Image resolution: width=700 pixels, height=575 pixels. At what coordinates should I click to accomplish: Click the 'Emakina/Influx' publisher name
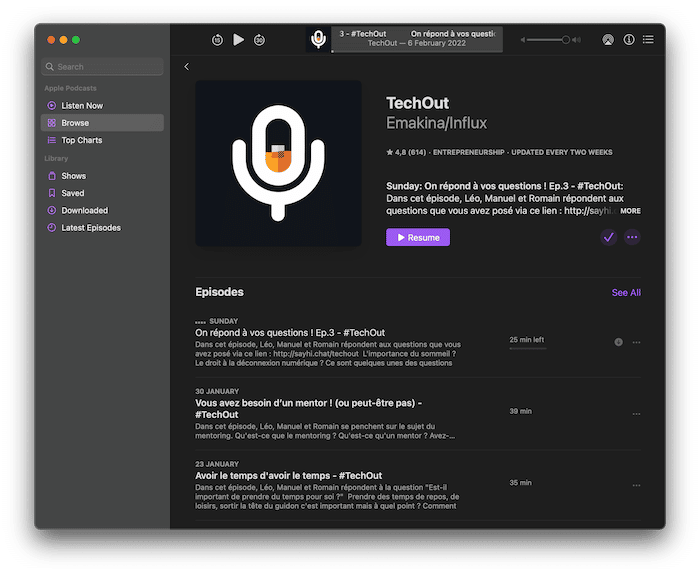(436, 123)
